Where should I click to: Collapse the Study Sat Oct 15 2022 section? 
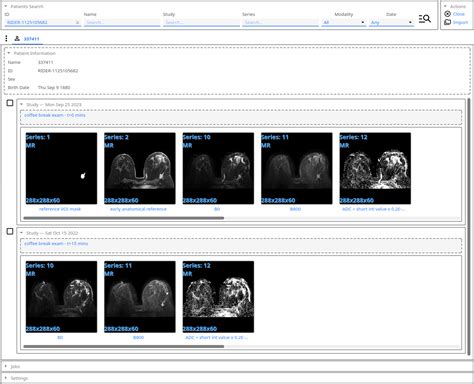[21, 233]
